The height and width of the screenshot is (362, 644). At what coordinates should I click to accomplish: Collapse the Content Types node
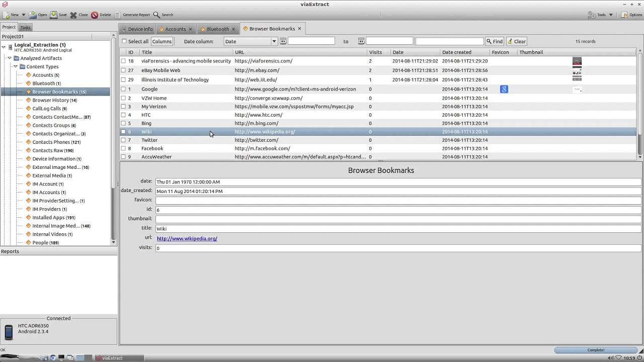click(x=16, y=66)
